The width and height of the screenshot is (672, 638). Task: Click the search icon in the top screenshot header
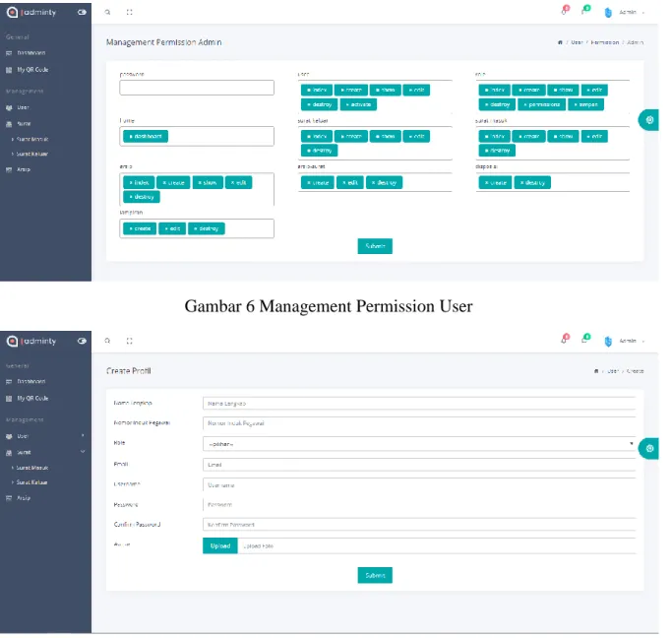107,13
